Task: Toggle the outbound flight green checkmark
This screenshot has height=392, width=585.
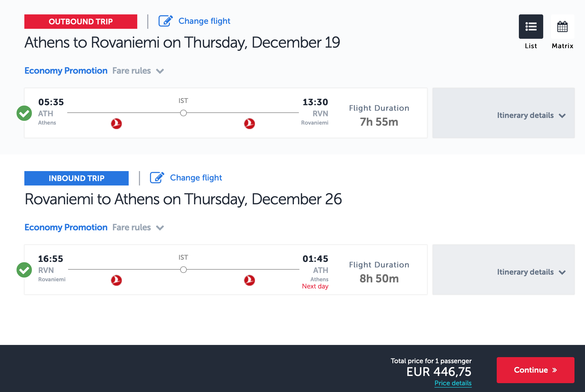Action: [24, 113]
